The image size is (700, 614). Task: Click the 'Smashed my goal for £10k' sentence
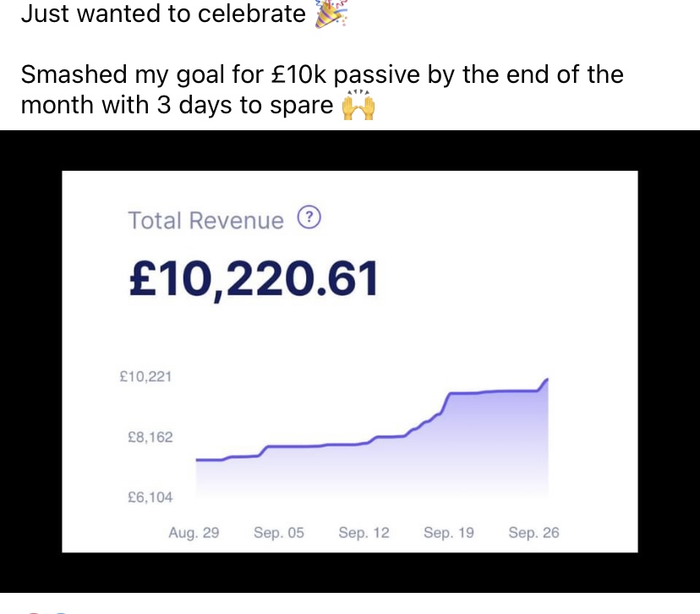(322, 90)
